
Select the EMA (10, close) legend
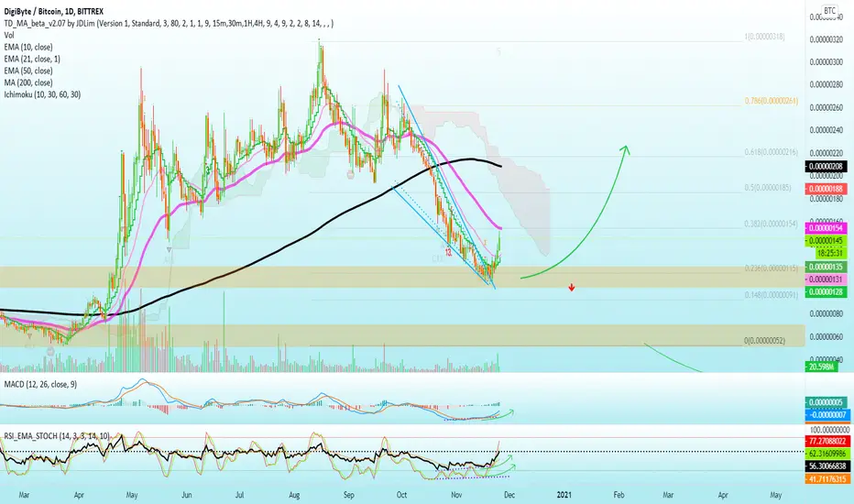[x=28, y=47]
